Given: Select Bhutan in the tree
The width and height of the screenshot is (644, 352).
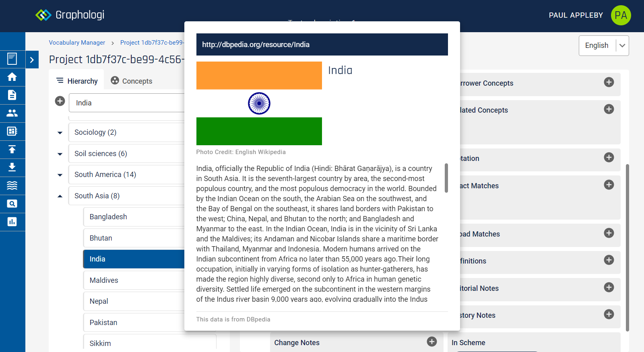Looking at the screenshot, I should point(134,238).
